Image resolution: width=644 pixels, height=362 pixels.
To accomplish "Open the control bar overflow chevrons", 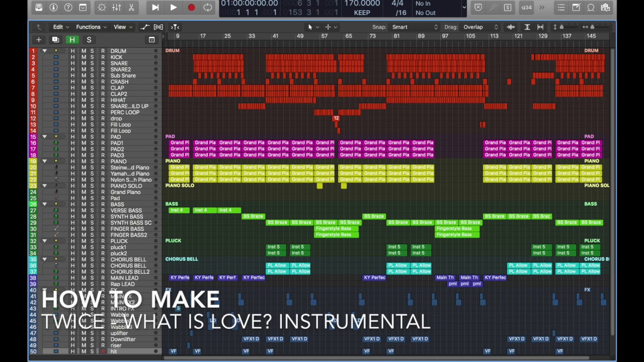I will (542, 8).
